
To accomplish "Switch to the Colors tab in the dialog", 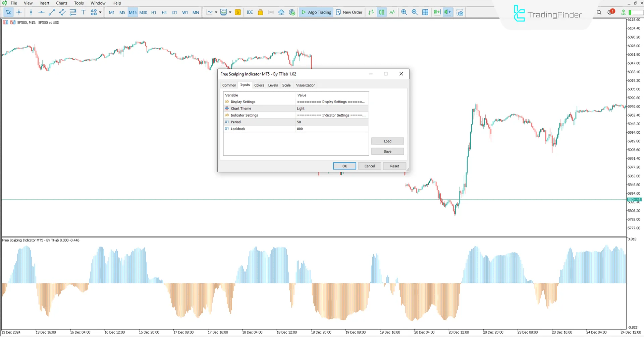I will (259, 85).
